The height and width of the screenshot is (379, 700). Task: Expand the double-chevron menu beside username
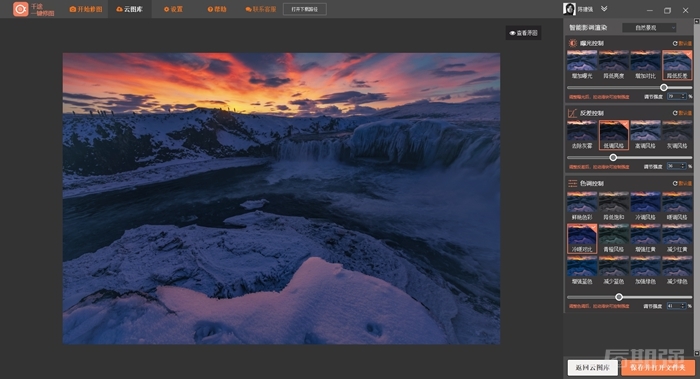pos(604,9)
